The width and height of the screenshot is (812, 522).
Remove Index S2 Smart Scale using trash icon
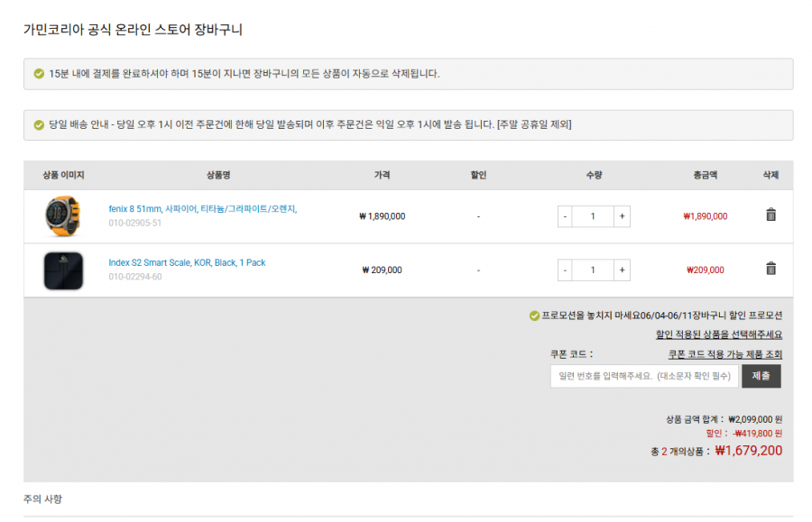(770, 269)
